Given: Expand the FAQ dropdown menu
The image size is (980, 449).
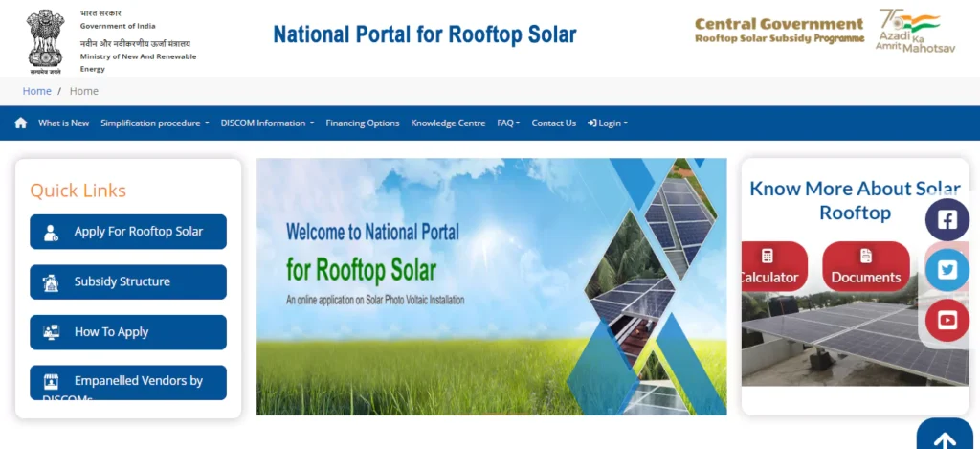Looking at the screenshot, I should click(x=508, y=123).
